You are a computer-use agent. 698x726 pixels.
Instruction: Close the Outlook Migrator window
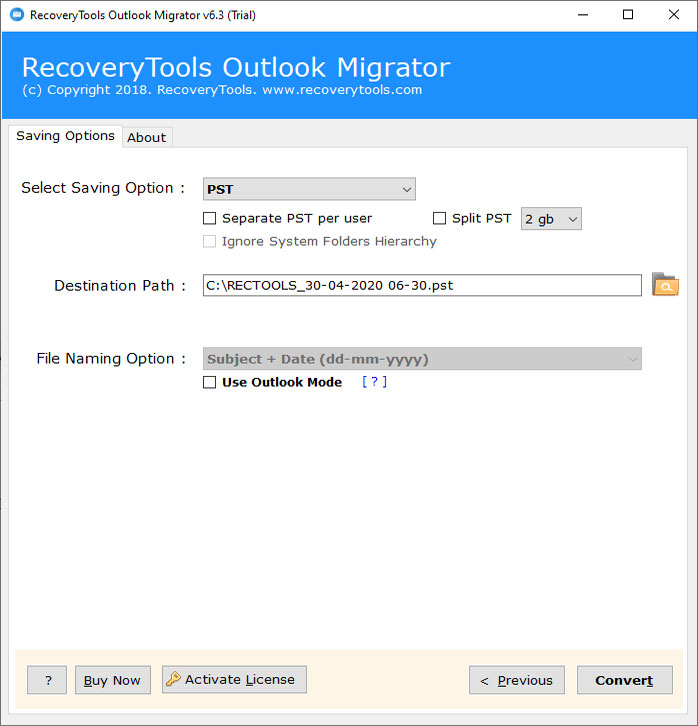point(674,15)
